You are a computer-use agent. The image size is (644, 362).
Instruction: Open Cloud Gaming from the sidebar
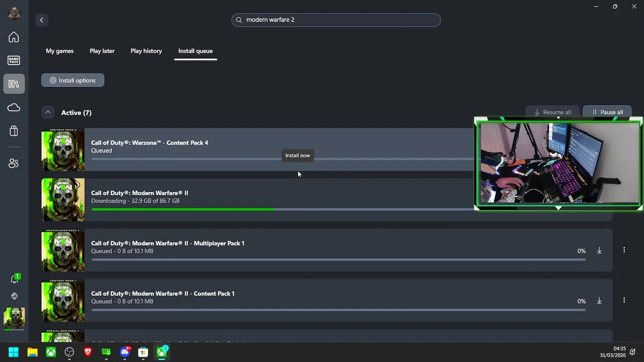[x=14, y=108]
